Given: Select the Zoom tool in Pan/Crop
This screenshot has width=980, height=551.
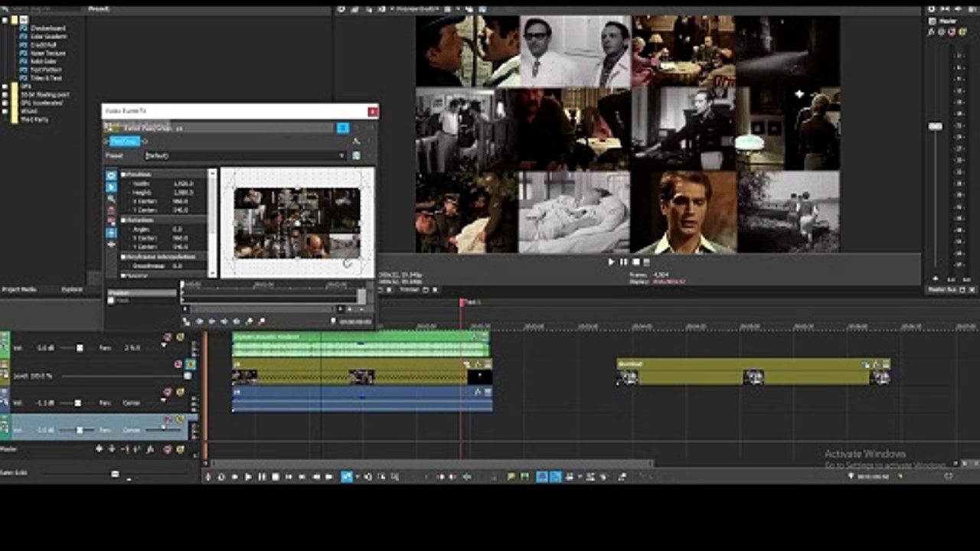Looking at the screenshot, I should click(111, 199).
